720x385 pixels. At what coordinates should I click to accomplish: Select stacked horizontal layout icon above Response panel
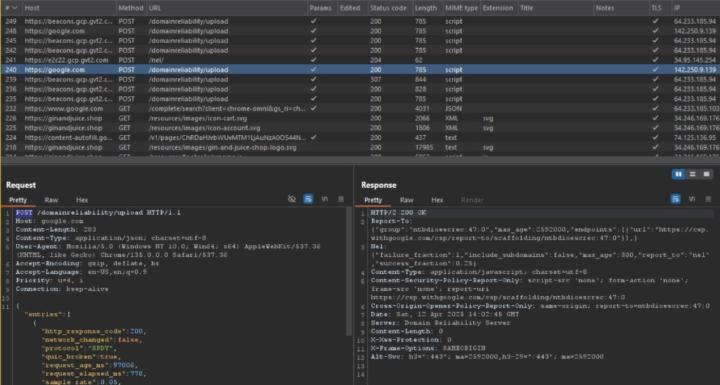point(692,174)
